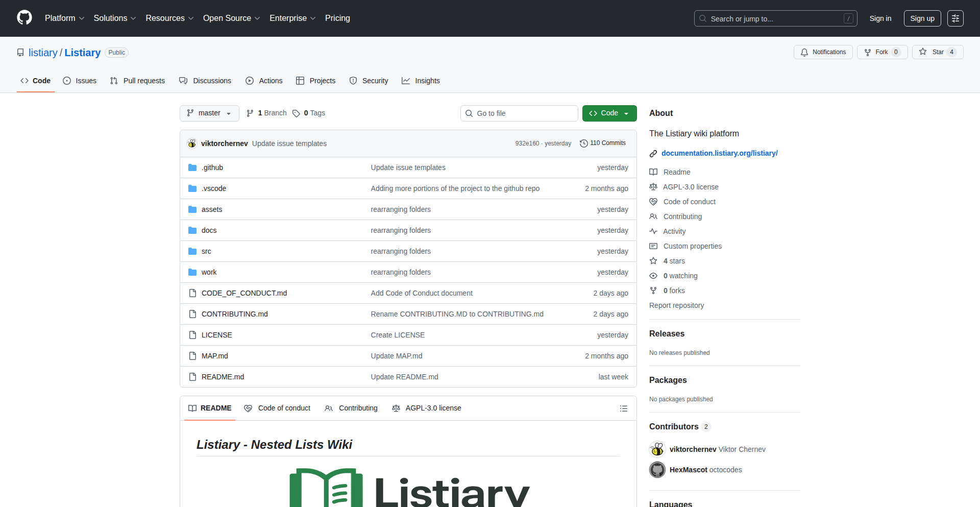Screen dimensions: 980x507
Task: Open the README outline list icon
Action: point(624,408)
